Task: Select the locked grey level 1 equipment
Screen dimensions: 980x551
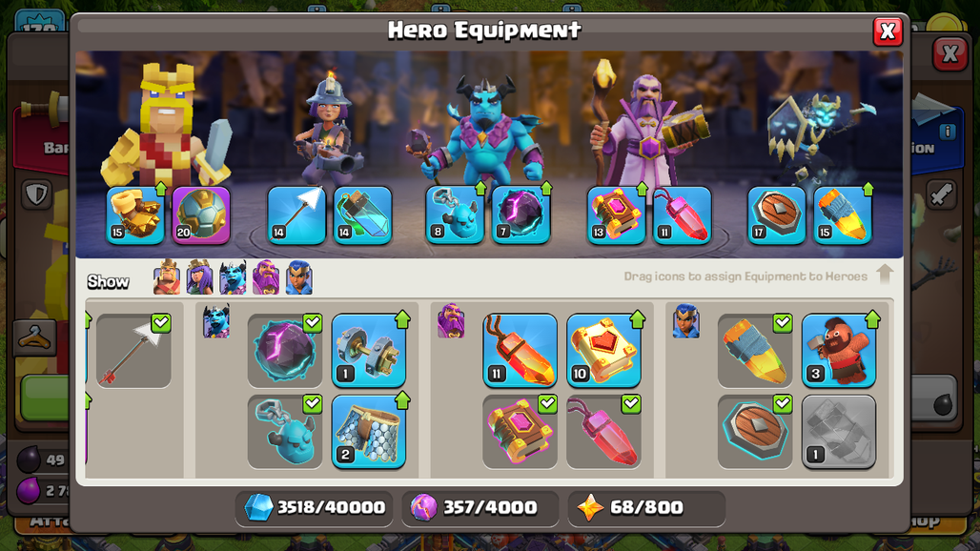Action: pyautogui.click(x=839, y=432)
